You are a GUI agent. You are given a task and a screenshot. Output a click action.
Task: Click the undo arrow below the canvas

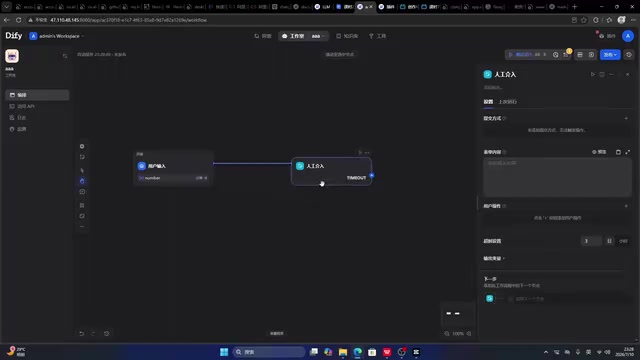pos(81,333)
